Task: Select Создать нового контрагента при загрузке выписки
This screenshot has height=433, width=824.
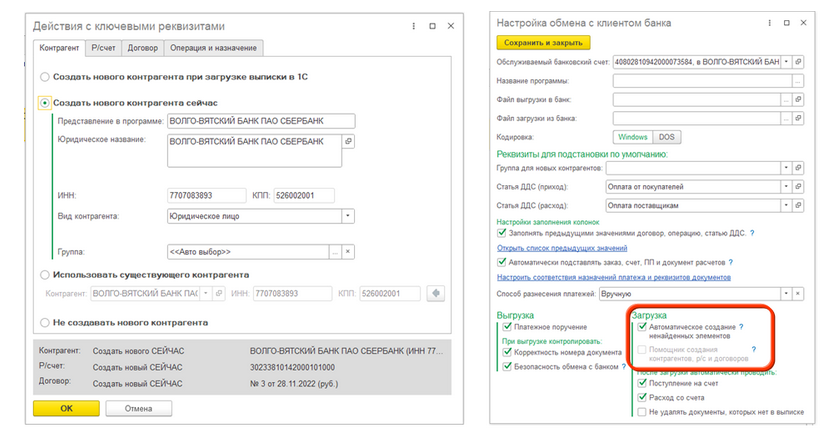Action: (x=45, y=77)
